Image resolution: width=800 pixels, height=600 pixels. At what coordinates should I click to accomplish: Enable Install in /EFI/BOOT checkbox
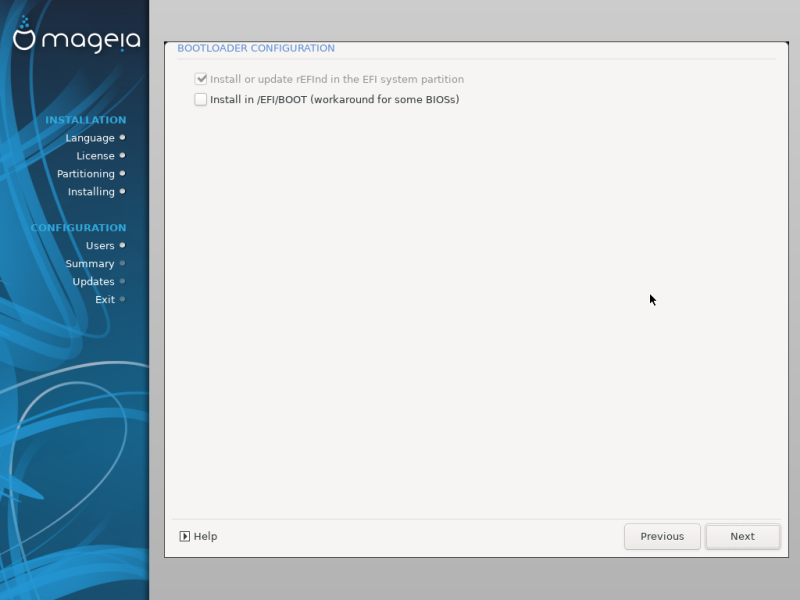pyautogui.click(x=201, y=99)
